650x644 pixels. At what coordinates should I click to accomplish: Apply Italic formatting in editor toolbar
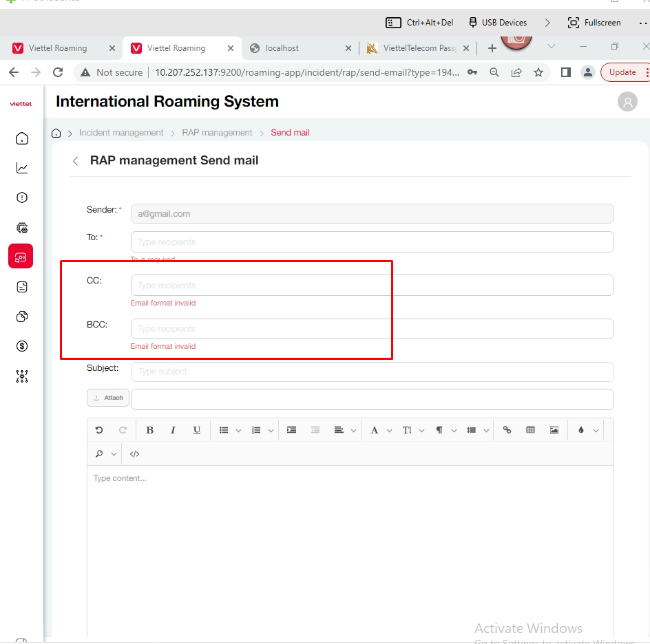173,430
